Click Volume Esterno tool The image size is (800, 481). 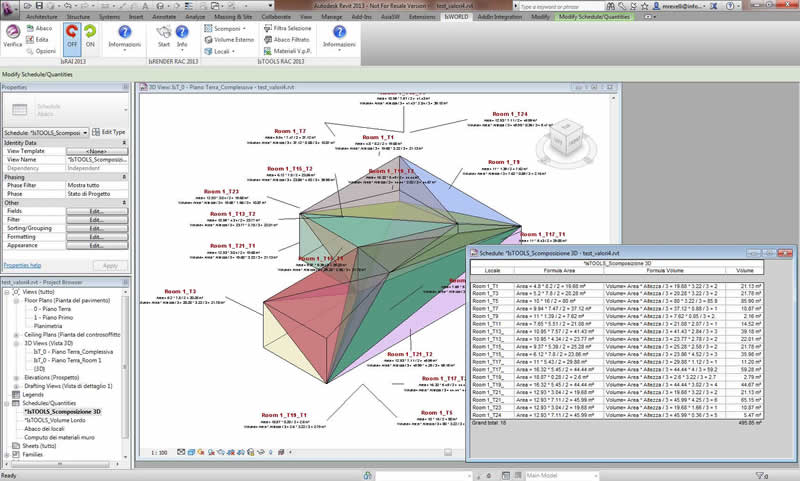tap(229, 39)
